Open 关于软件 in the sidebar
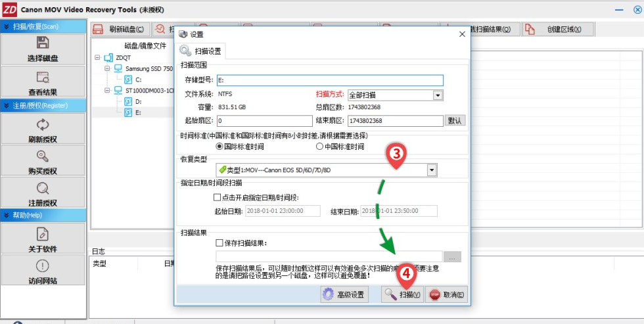 43,238
